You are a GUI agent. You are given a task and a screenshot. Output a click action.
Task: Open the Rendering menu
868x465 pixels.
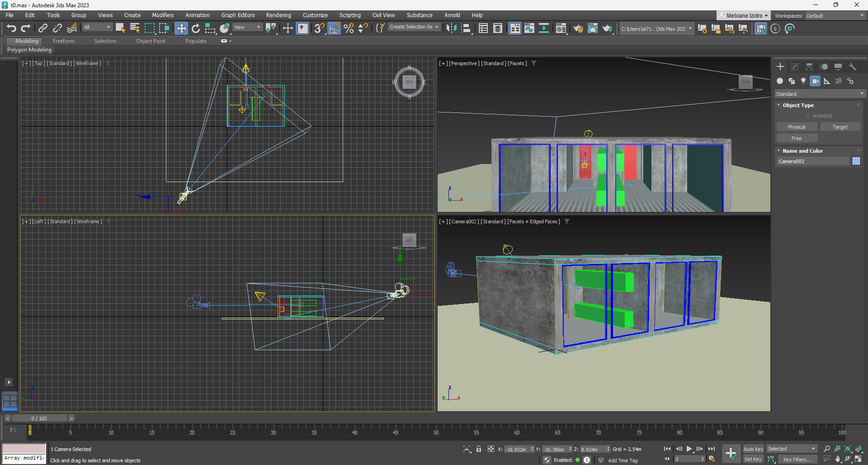278,15
